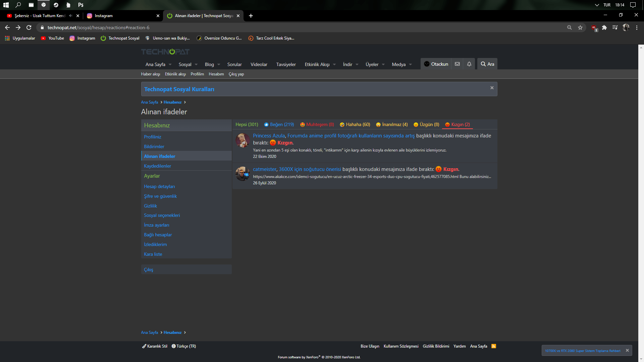
Task: Reload the page with refresh icon
Action: [29, 27]
